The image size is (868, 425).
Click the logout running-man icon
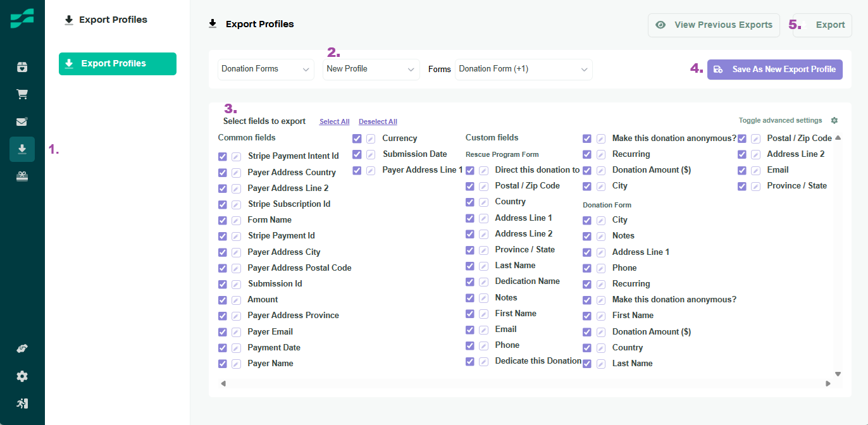click(x=22, y=403)
